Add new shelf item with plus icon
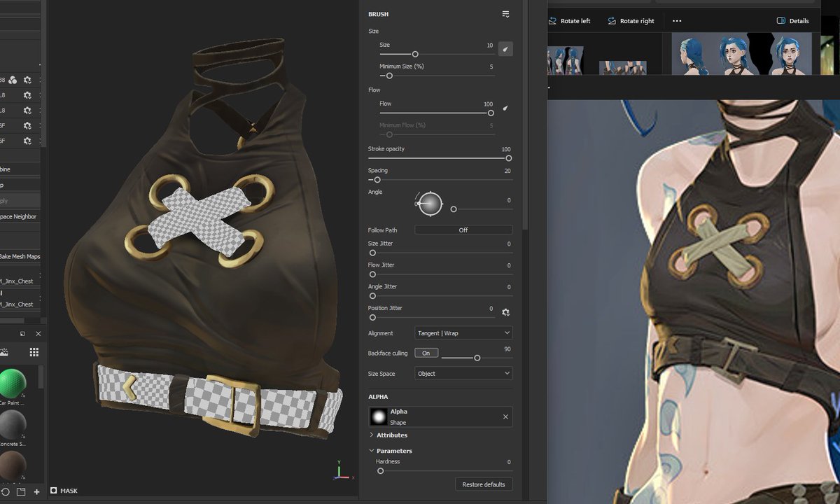840x504 pixels. [x=37, y=492]
